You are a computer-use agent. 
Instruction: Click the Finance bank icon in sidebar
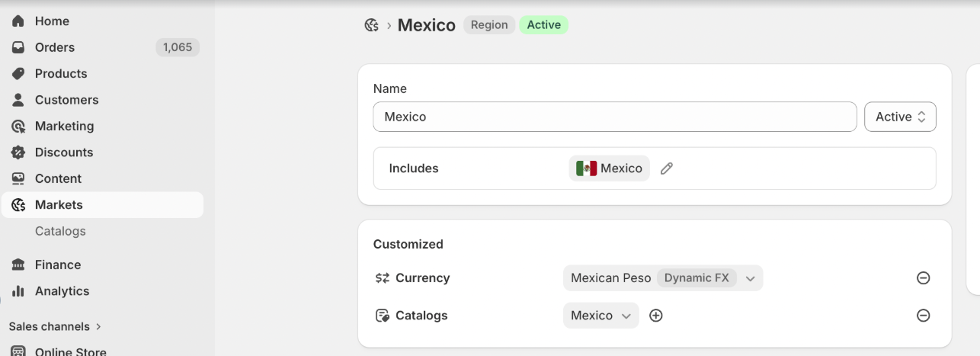(x=18, y=265)
